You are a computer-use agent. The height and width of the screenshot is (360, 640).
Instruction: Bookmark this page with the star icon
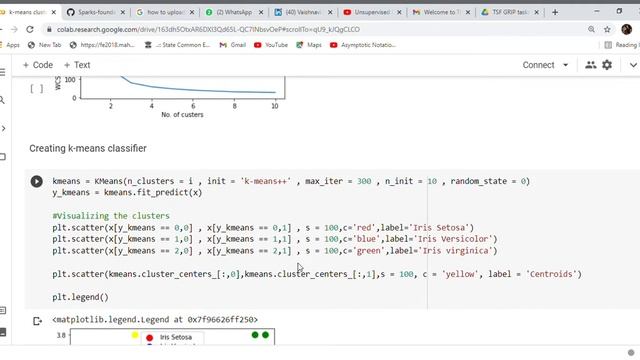point(607,29)
